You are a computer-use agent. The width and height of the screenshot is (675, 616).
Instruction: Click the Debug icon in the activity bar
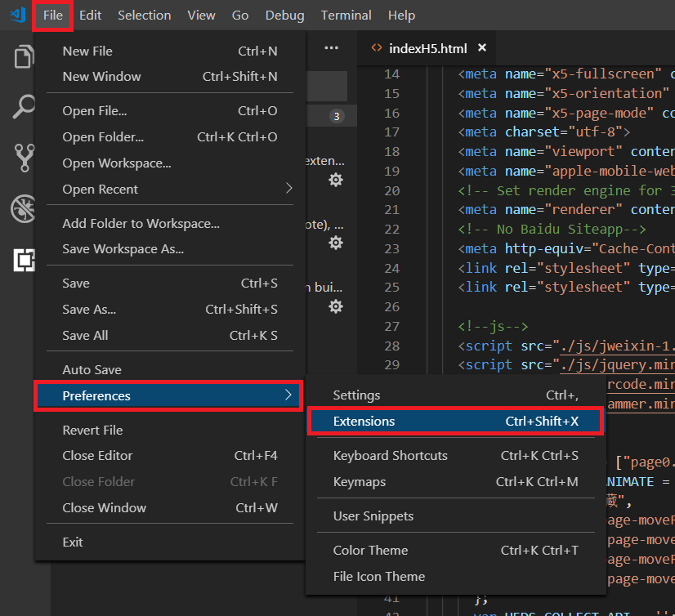tap(24, 208)
